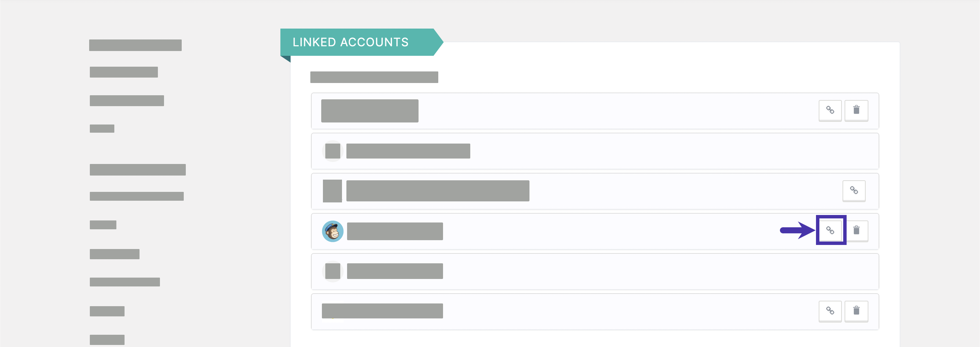This screenshot has width=980, height=347.
Task: Click the link icon in the last account row
Action: pos(830,311)
